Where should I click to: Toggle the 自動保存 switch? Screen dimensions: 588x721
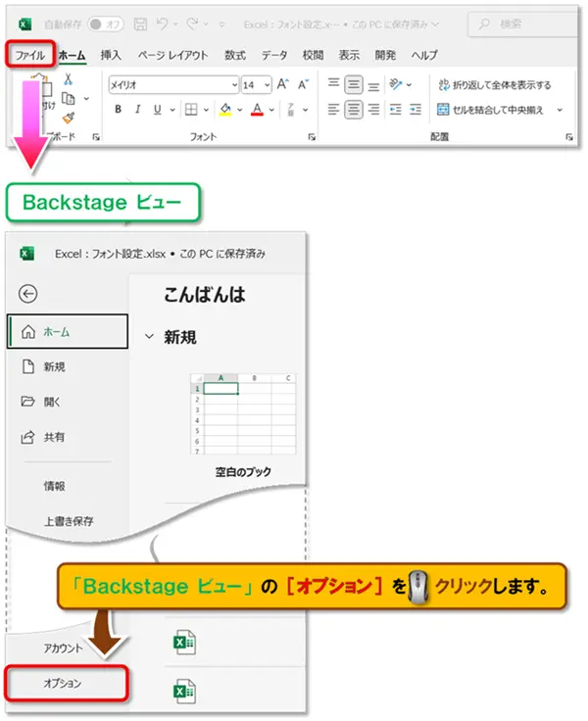point(106,24)
